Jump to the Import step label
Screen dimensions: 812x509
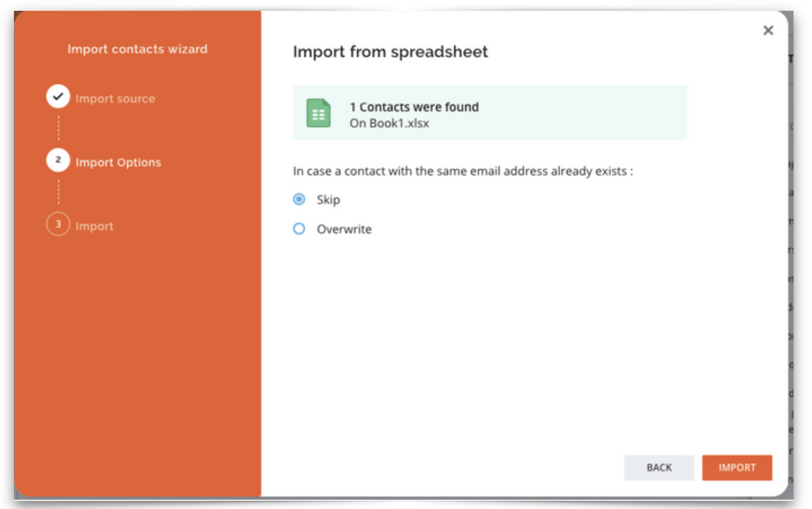pos(95,226)
